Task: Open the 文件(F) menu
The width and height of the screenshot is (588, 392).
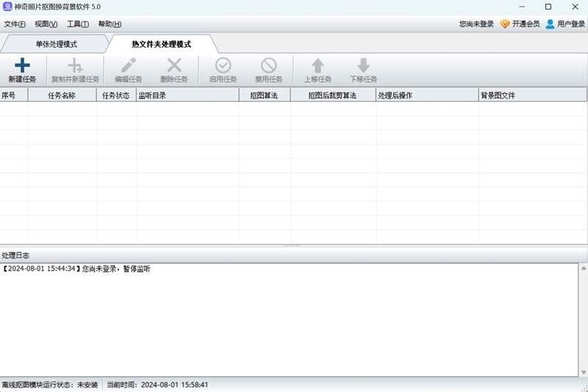Action: point(15,24)
